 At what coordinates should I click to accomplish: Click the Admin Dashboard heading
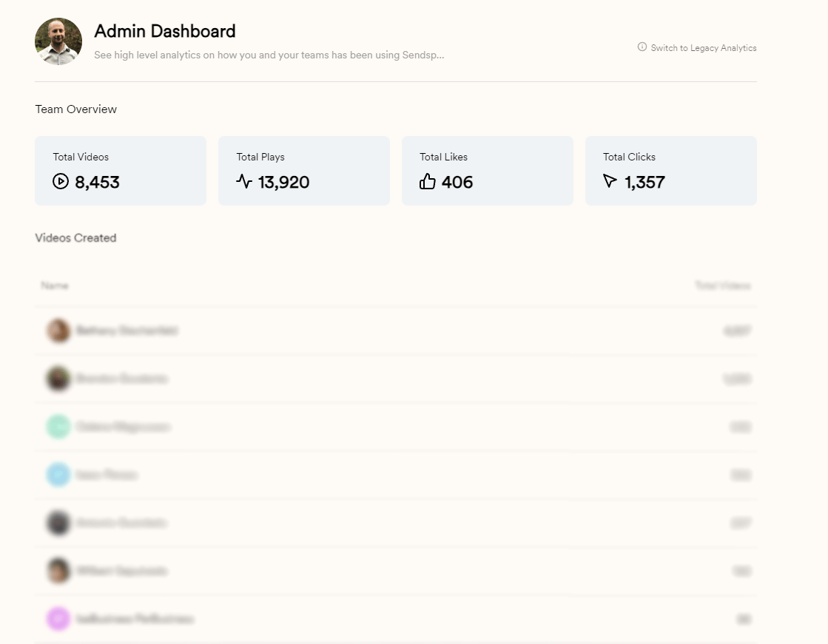tap(165, 31)
